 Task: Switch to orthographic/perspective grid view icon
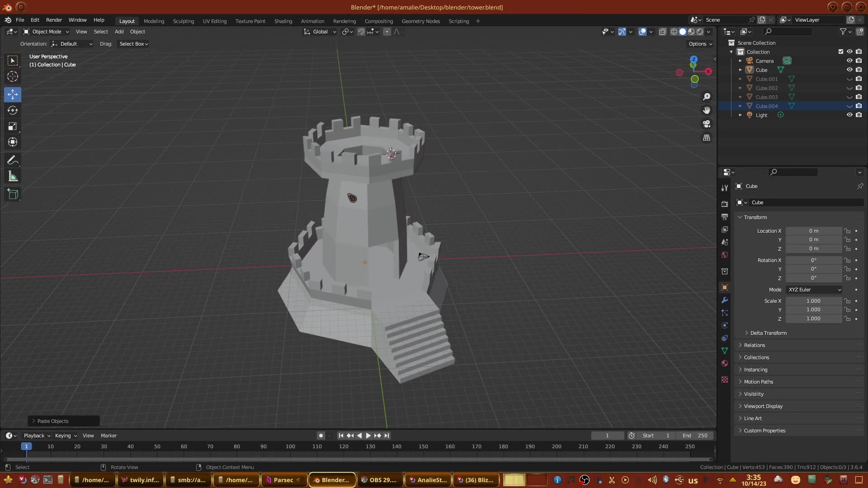(707, 138)
